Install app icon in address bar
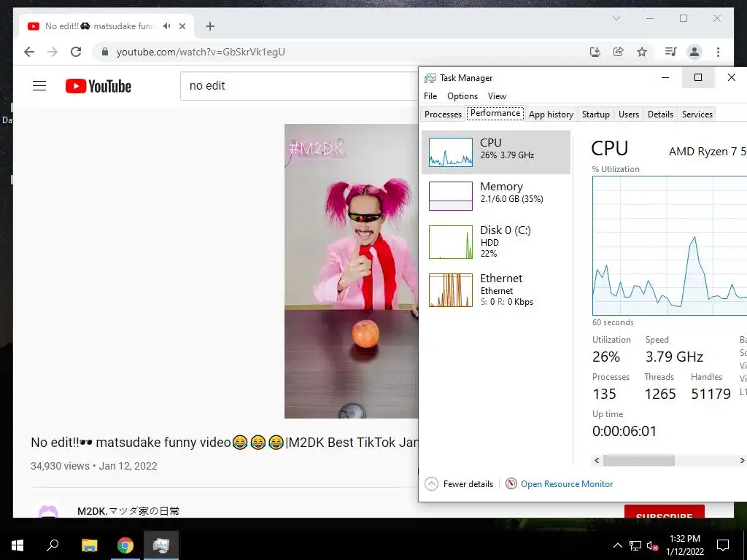This screenshot has height=560, width=747. tap(595, 52)
